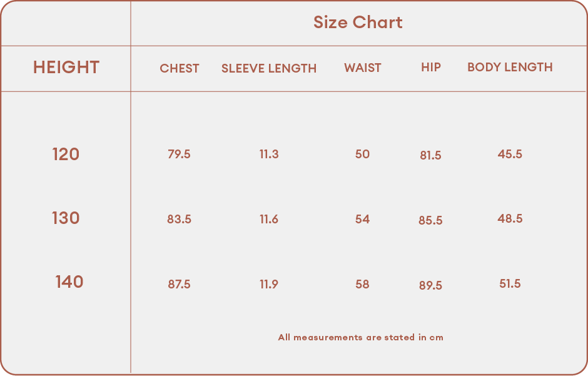The image size is (588, 376).
Task: Click chest value 79.5
Action: click(x=179, y=154)
